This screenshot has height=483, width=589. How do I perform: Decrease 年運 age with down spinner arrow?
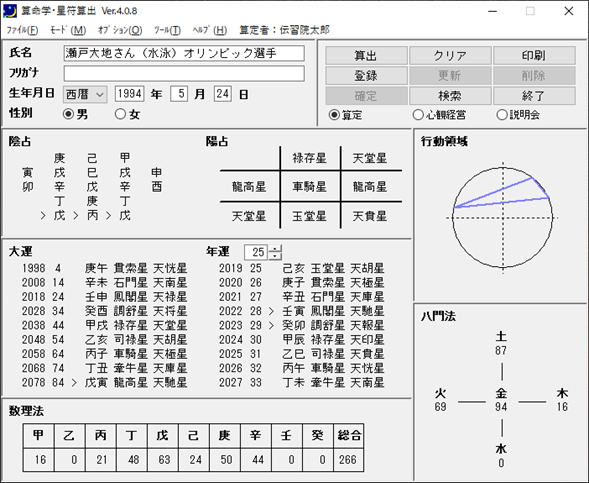pos(275,256)
